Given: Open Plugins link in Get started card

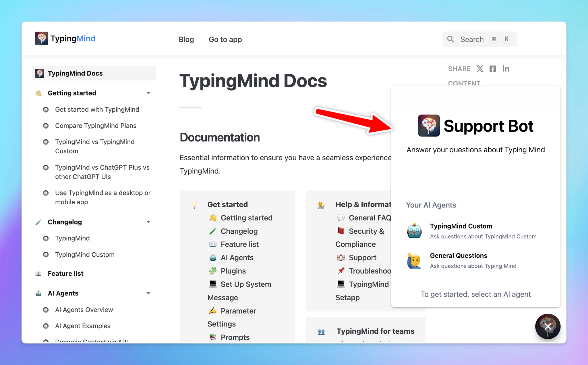Looking at the screenshot, I should click(x=233, y=271).
